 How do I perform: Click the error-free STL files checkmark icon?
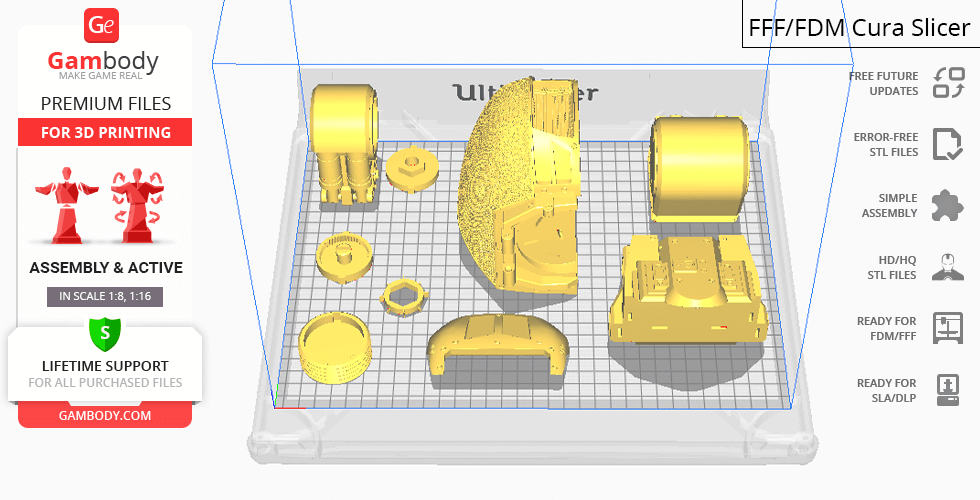(x=946, y=144)
